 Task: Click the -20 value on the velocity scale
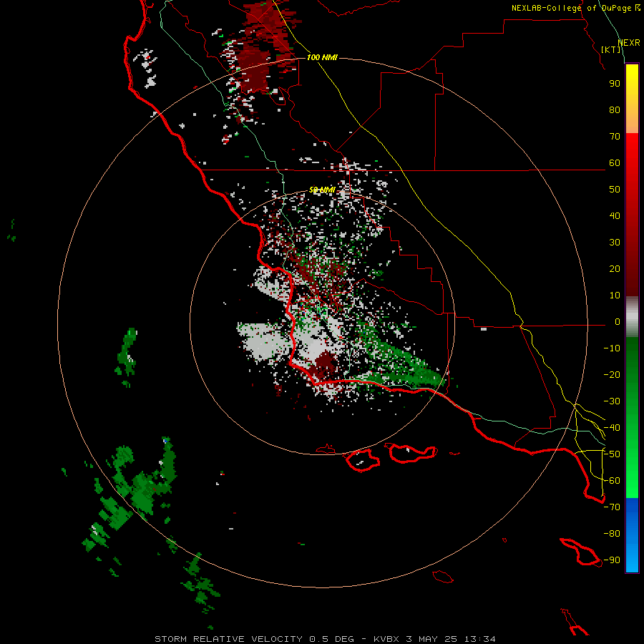coord(612,375)
